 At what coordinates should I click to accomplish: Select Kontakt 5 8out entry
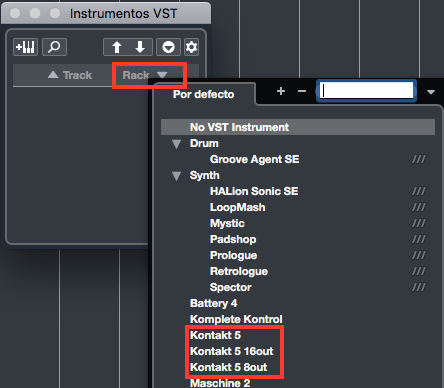tap(229, 367)
